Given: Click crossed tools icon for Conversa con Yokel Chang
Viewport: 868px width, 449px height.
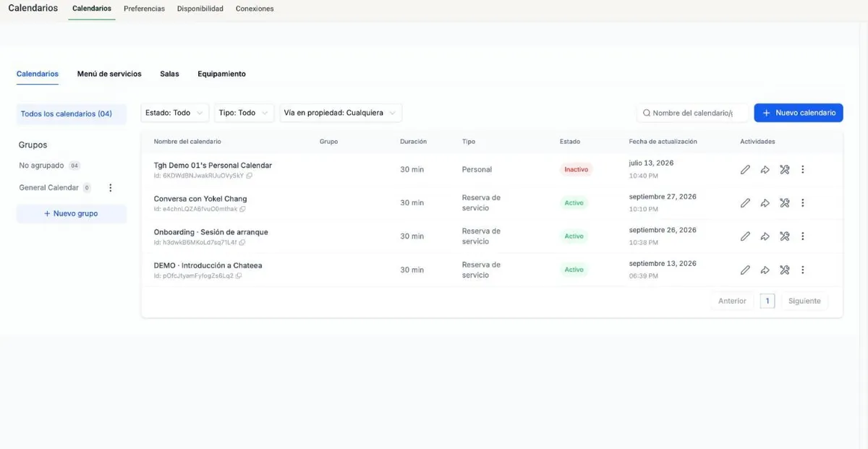Looking at the screenshot, I should [x=784, y=203].
